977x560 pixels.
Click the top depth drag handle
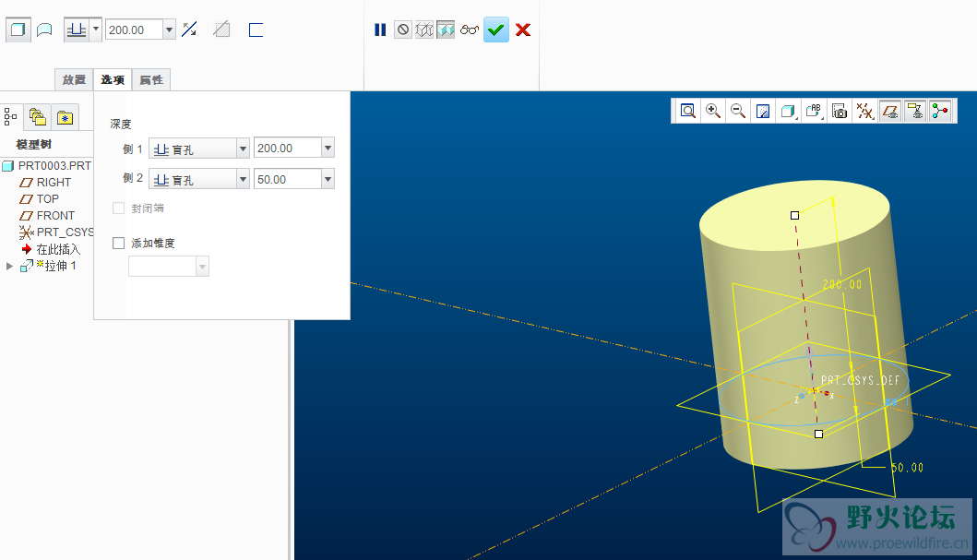(794, 216)
